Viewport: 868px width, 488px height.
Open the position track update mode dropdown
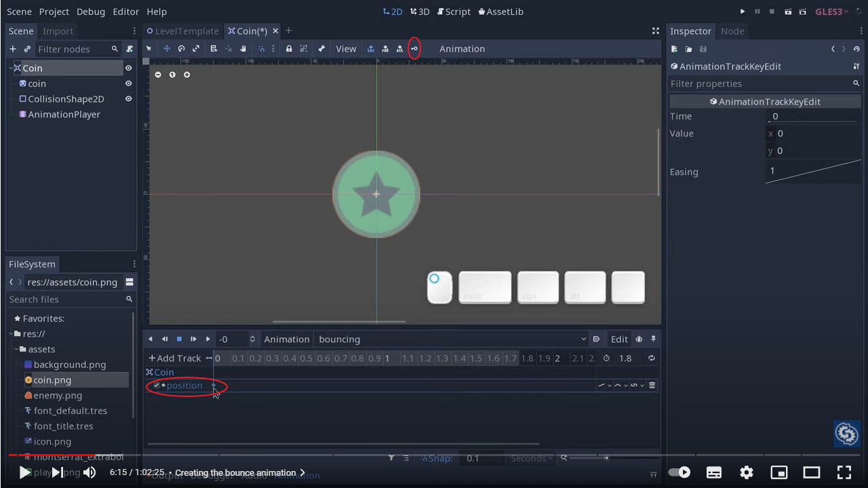coord(604,386)
